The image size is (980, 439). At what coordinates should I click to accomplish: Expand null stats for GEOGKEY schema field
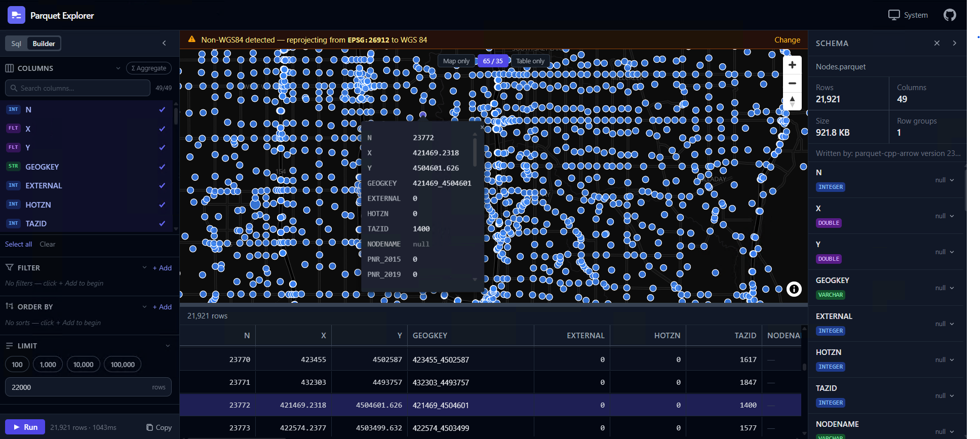pos(945,288)
